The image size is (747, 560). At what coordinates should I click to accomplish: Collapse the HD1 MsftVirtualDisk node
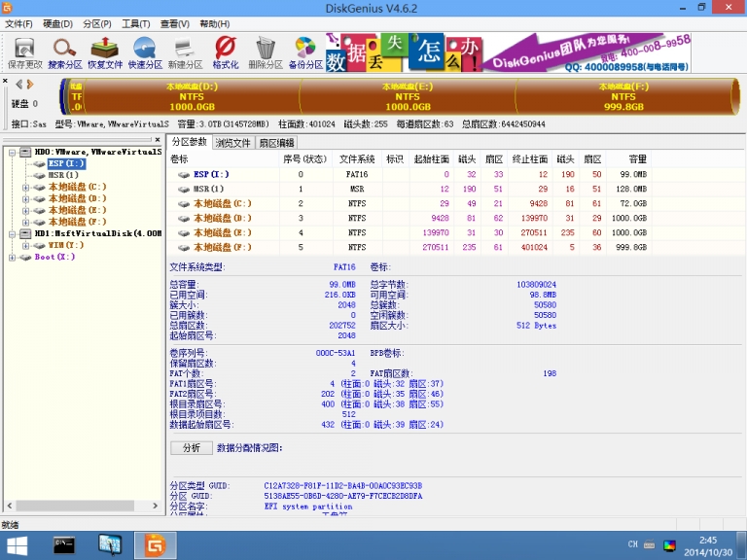click(12, 233)
